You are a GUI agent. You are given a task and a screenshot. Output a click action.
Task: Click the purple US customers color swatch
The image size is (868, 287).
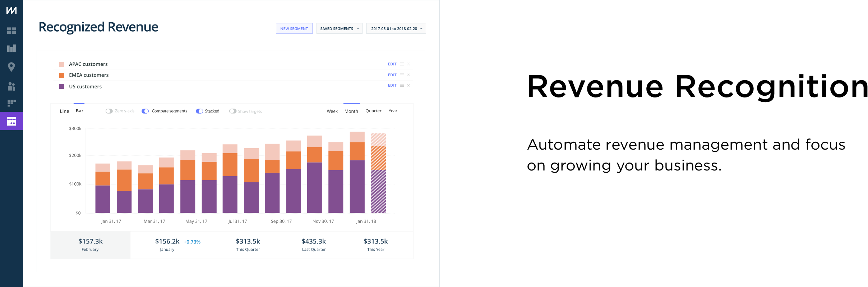click(62, 86)
